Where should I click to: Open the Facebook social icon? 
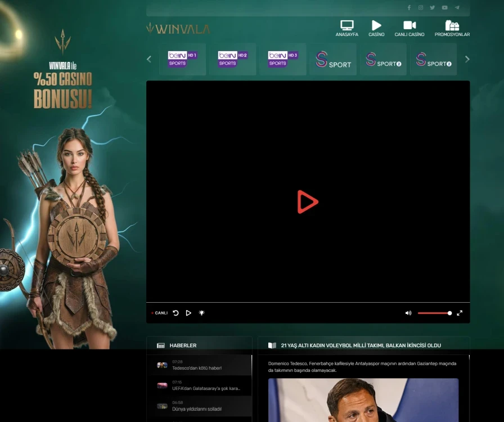tap(409, 7)
